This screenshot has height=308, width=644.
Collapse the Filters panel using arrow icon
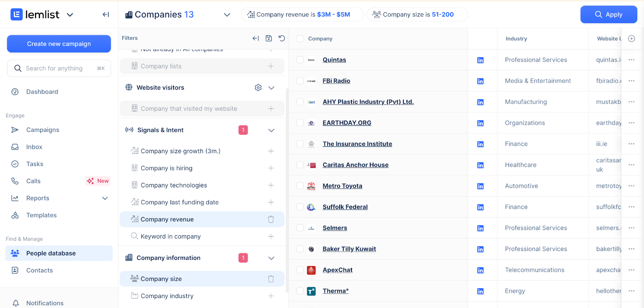(256, 38)
